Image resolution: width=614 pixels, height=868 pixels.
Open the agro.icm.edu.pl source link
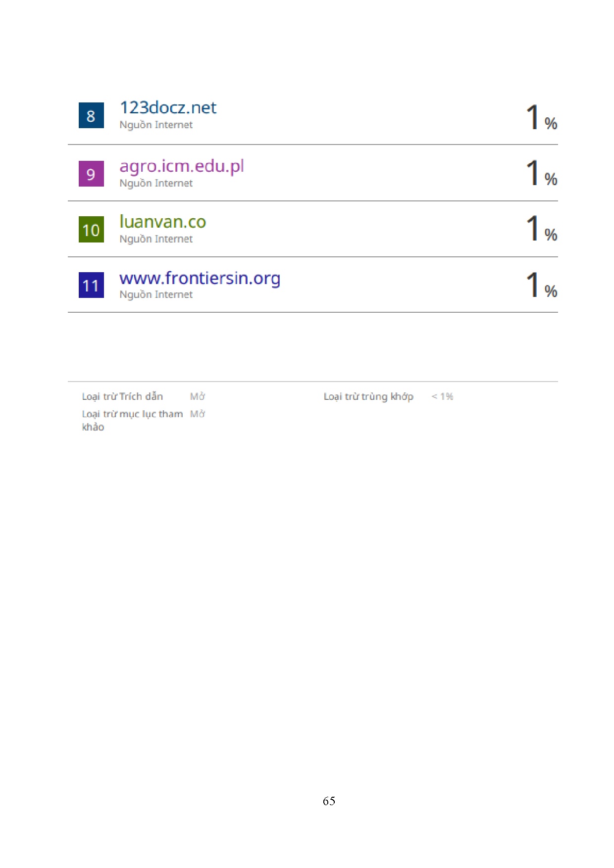coord(182,166)
